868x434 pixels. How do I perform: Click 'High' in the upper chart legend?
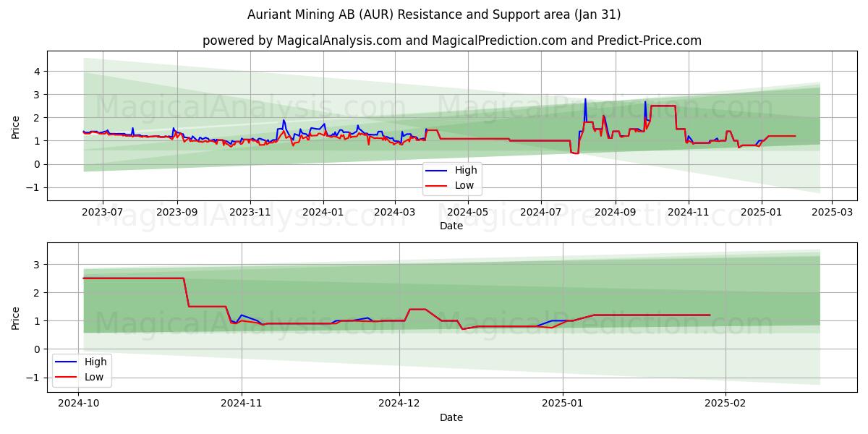pyautogui.click(x=466, y=171)
